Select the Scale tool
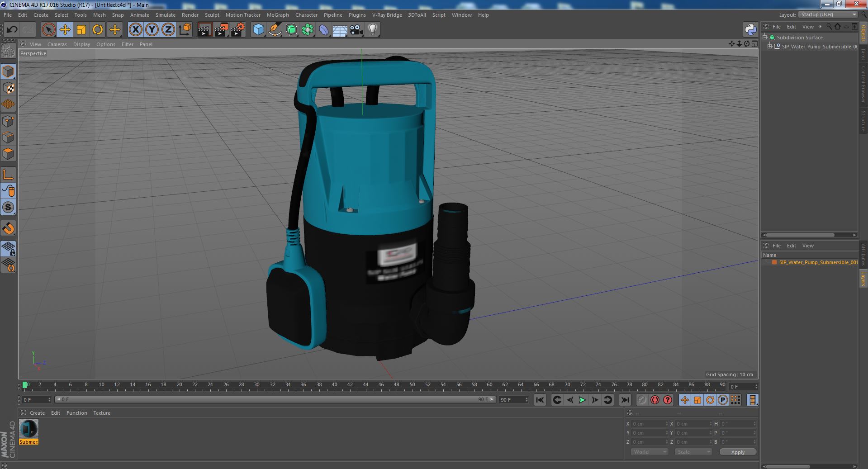This screenshot has width=868, height=469. (x=81, y=30)
